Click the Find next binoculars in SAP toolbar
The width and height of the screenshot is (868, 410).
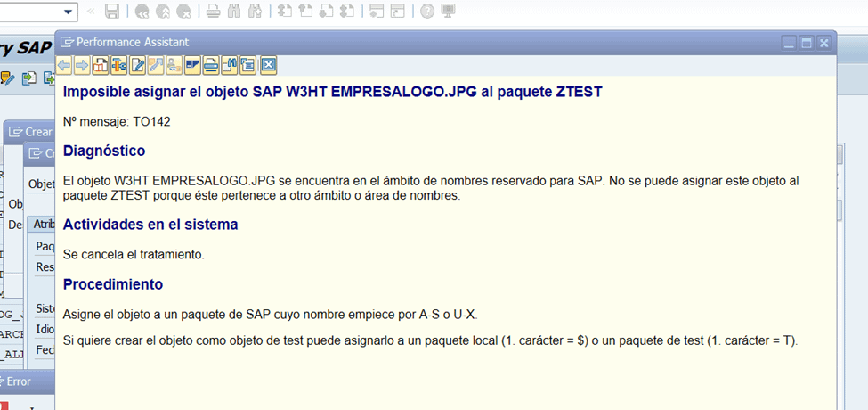click(x=255, y=12)
